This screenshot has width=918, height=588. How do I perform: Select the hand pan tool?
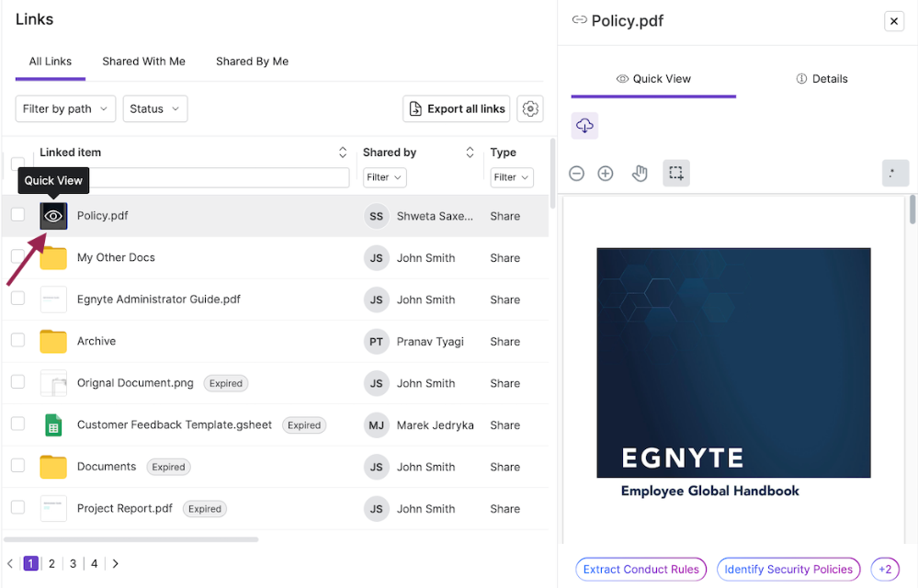coord(640,173)
